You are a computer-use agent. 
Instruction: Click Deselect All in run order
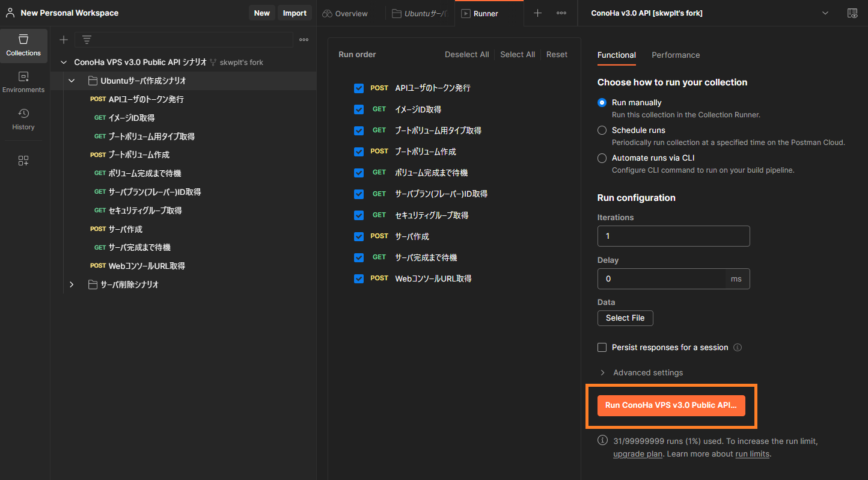coord(466,55)
